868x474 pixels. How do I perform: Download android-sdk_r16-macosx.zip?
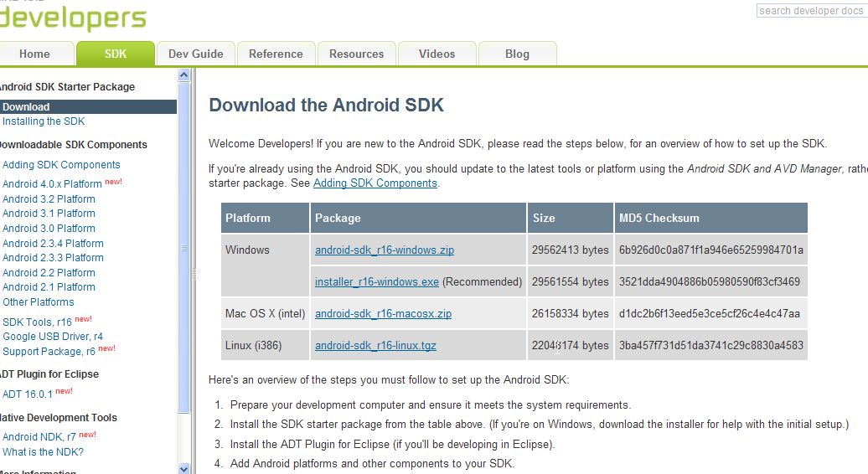(x=383, y=313)
